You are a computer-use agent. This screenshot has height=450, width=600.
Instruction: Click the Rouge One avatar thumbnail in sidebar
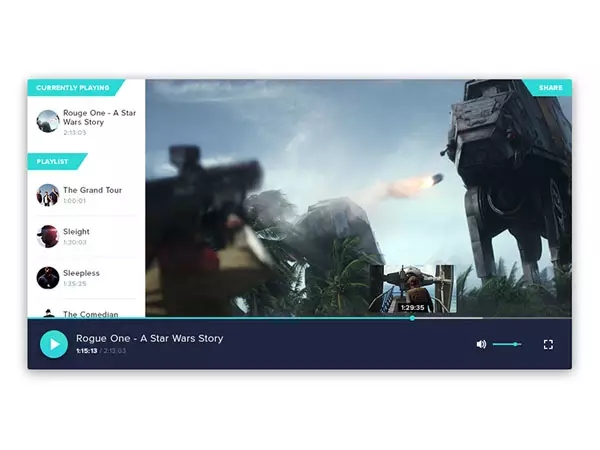pyautogui.click(x=48, y=121)
